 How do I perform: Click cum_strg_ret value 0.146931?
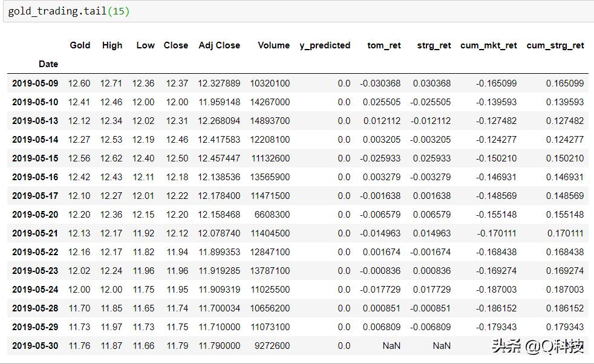click(565, 177)
